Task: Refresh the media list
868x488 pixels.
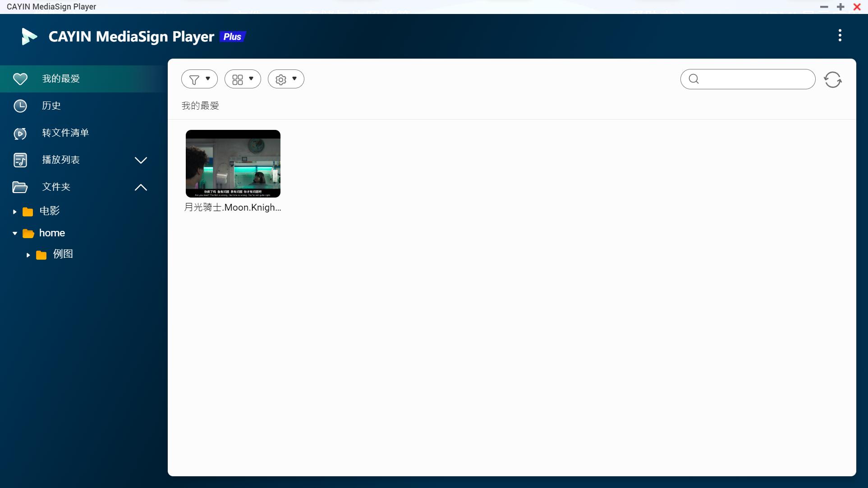Action: [x=832, y=80]
